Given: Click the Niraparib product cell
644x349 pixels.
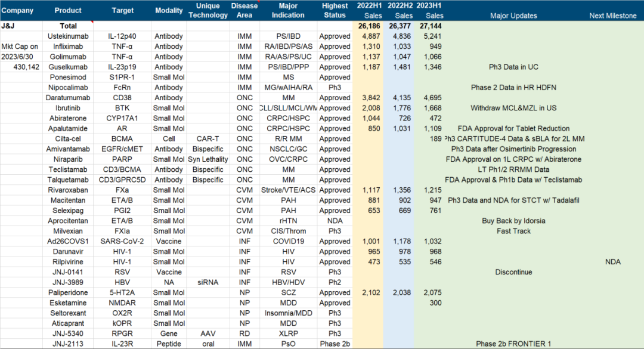Looking at the screenshot, I should 68,159.
